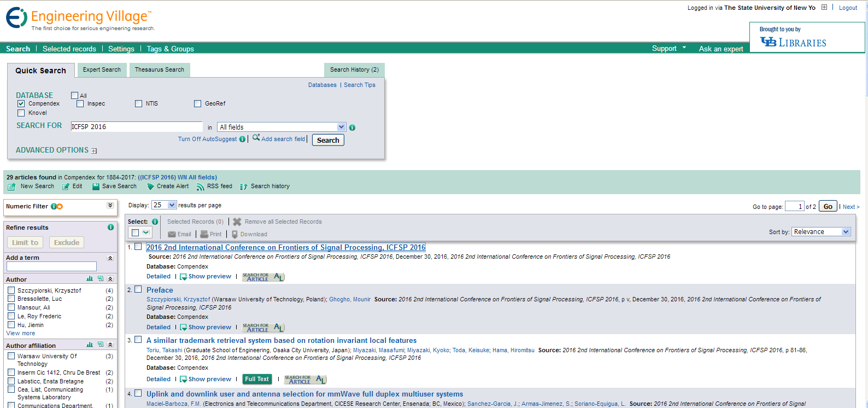Expand the Advanced Options section

pos(94,151)
